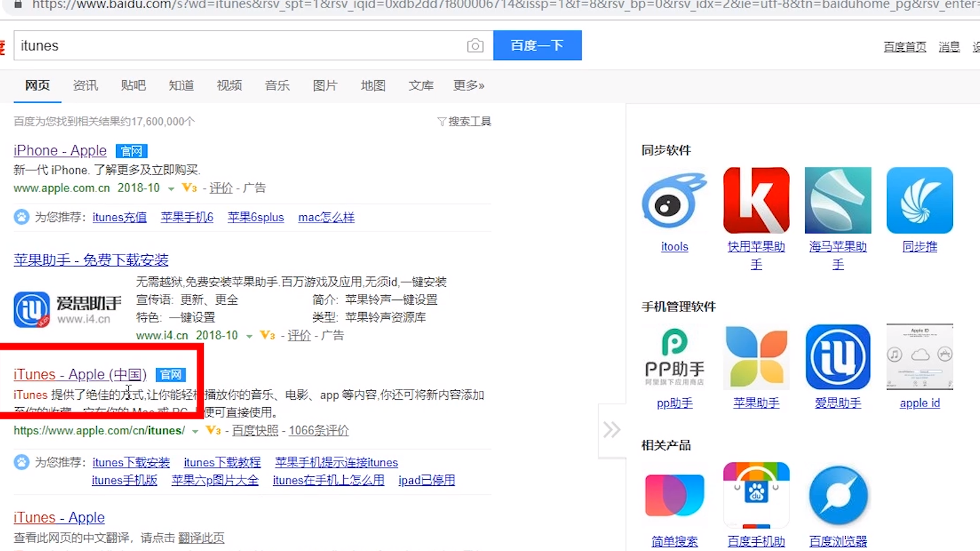Open the 苹果助手 colorful petals icon
The image size is (980, 551).
(756, 357)
